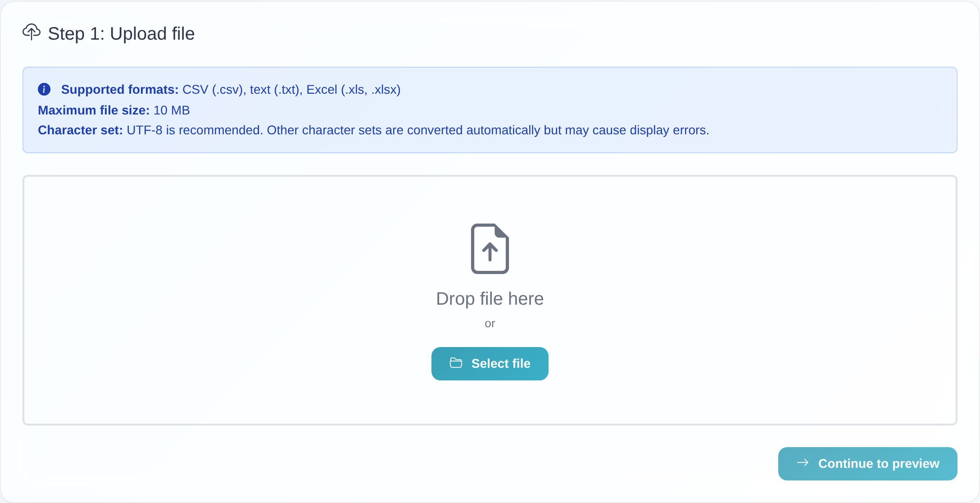Click the 'Maximum file size:' label
This screenshot has height=503, width=980.
pos(94,110)
